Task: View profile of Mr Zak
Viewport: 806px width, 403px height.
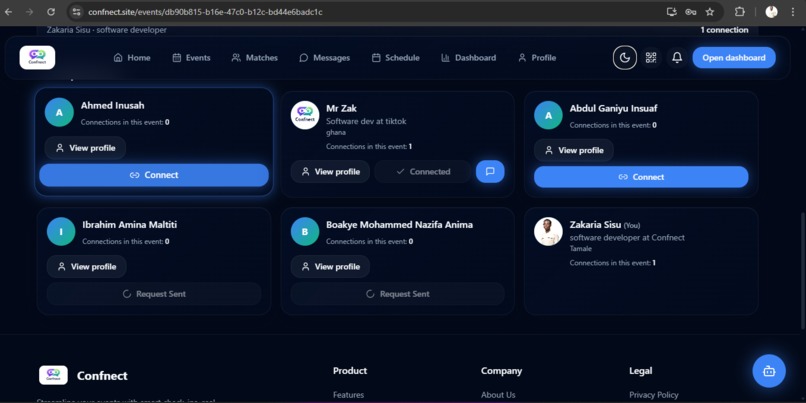Action: 330,172
